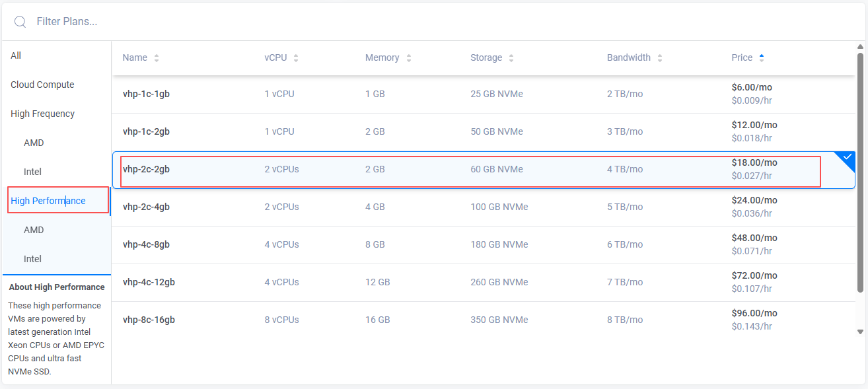This screenshot has height=389, width=868.
Task: Select Intel under High Frequency
Action: pyautogui.click(x=32, y=172)
